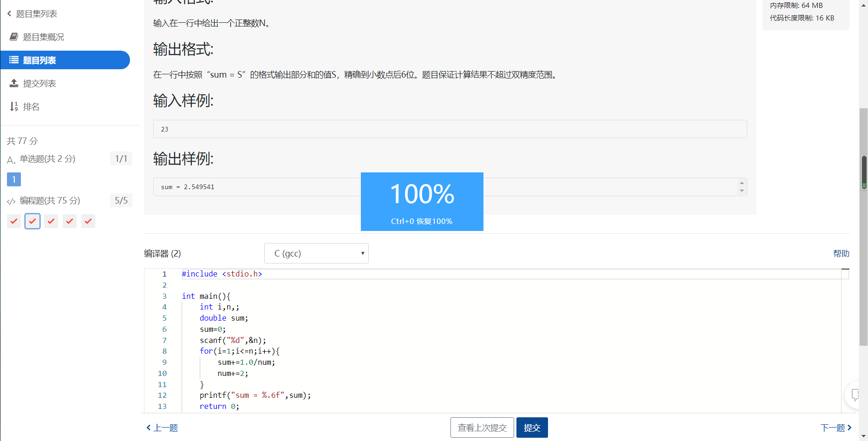868x441 pixels.
Task: Click the back chevron beside 题目集列表
Action: click(9, 14)
